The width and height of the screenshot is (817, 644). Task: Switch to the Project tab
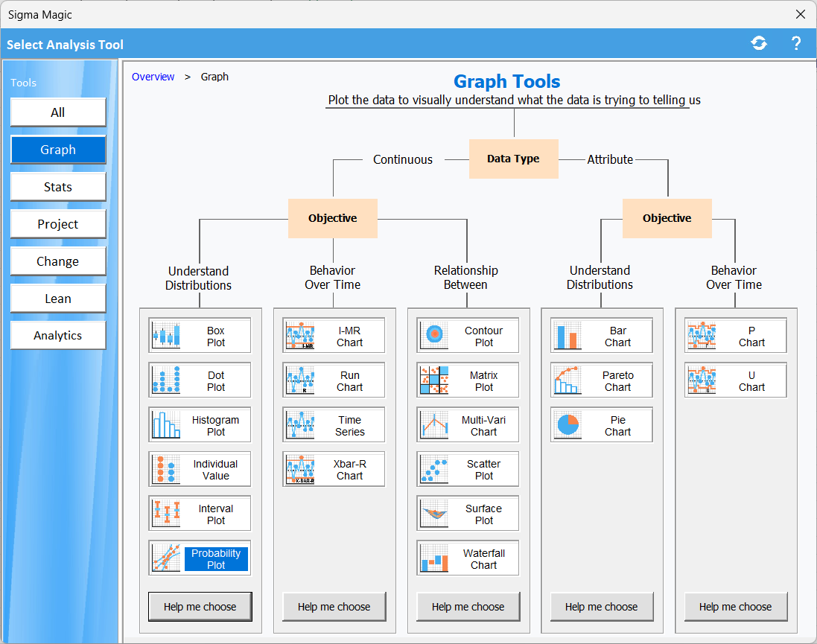tap(58, 224)
